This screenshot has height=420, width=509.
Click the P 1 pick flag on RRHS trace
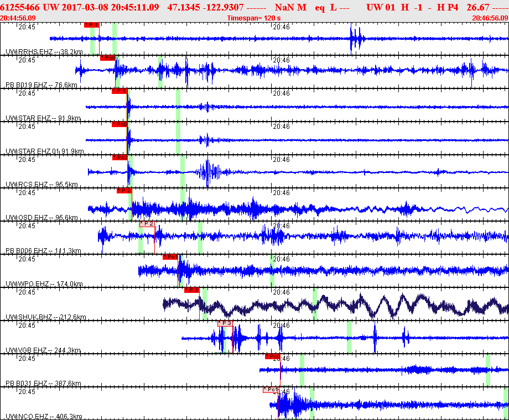coord(92,25)
